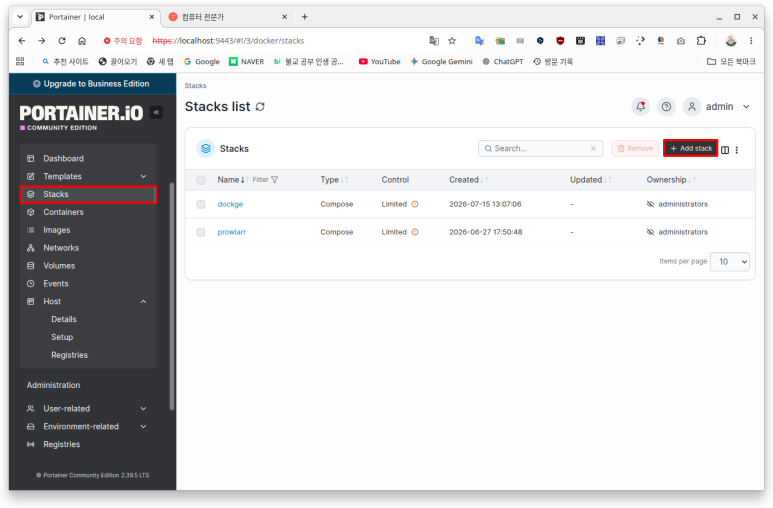Expand the Environment-related menu chevron
The width and height of the screenshot is (773, 508).
143,427
